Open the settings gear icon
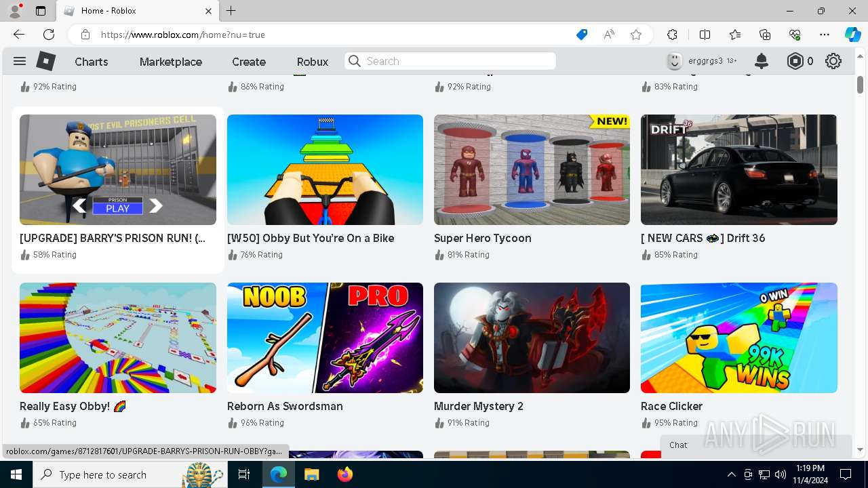 click(833, 61)
